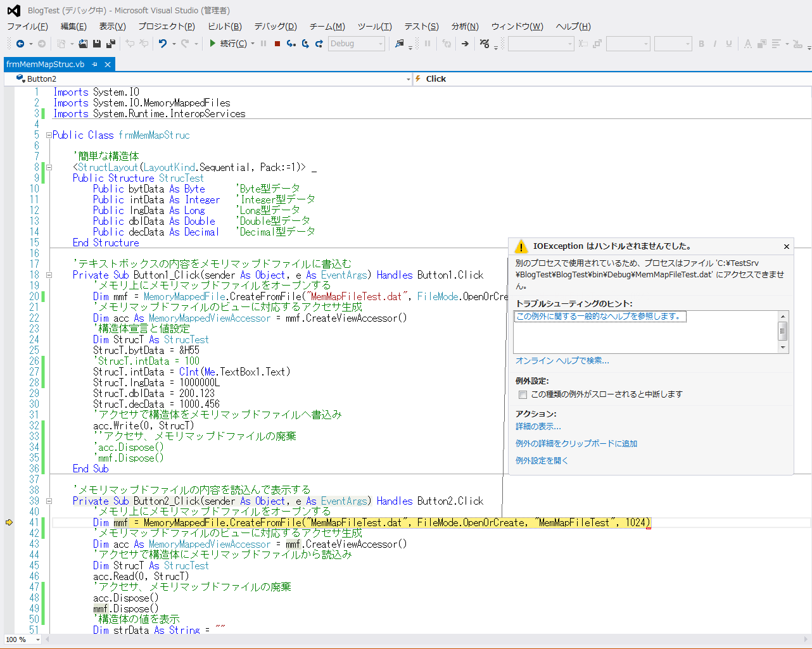Open the デバッグ(D) menu
The height and width of the screenshot is (649, 812).
tap(275, 26)
